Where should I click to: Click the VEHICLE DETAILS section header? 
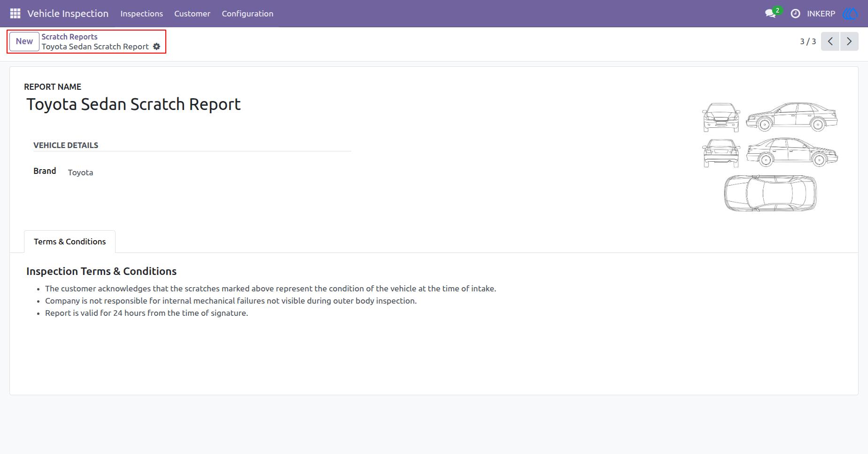(x=66, y=145)
